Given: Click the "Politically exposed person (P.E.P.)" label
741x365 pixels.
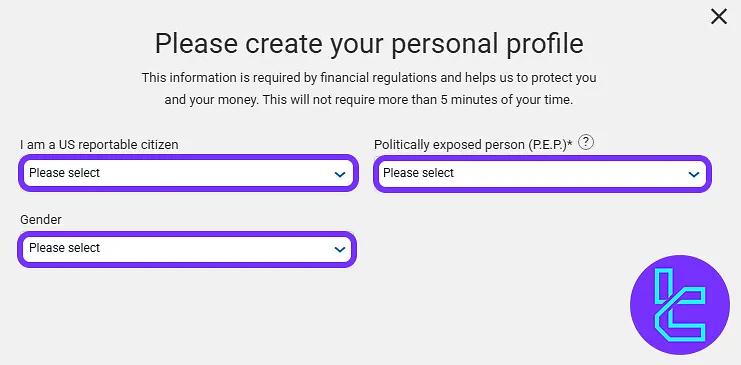Looking at the screenshot, I should 470,145.
